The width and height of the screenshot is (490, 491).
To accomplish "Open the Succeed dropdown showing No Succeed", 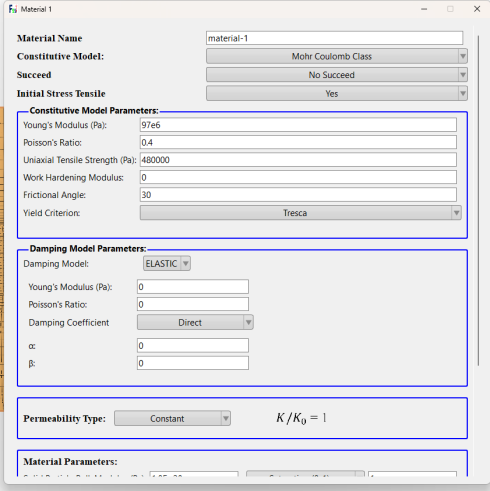I will point(337,75).
